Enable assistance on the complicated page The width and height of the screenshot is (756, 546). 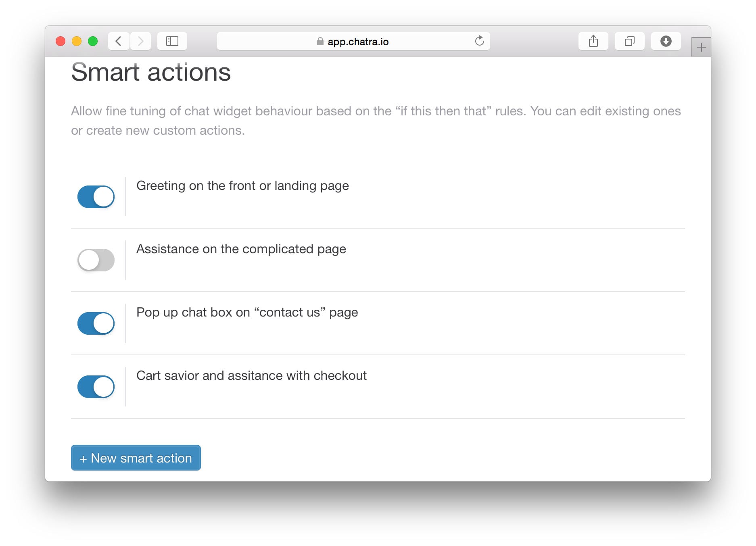tap(96, 260)
